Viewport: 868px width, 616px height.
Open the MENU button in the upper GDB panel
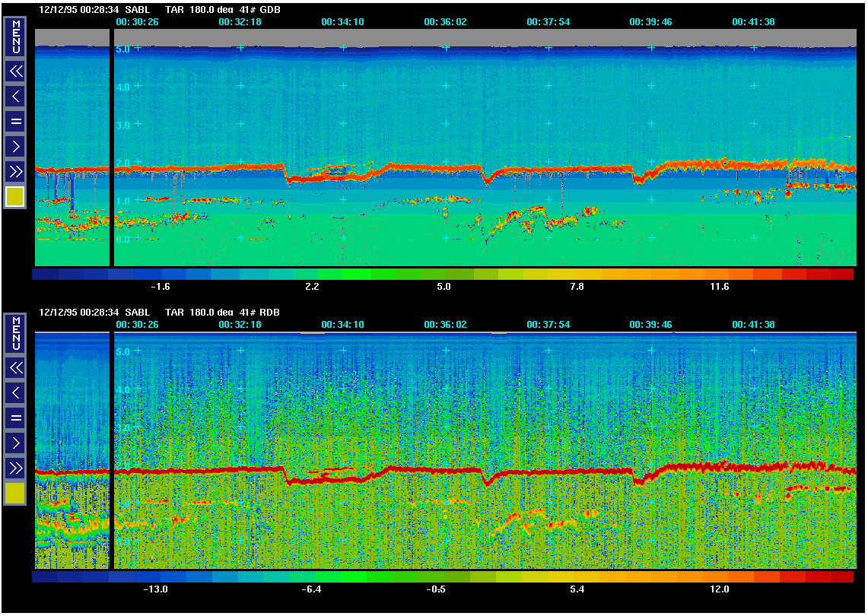click(15, 37)
